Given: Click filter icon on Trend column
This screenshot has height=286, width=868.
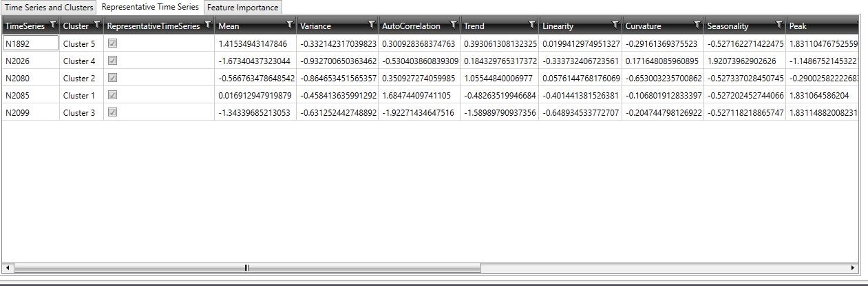Looking at the screenshot, I should tap(532, 25).
